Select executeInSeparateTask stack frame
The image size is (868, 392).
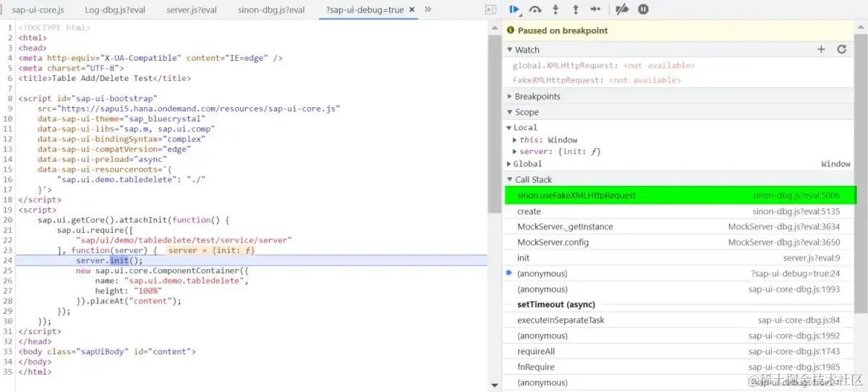click(680, 320)
